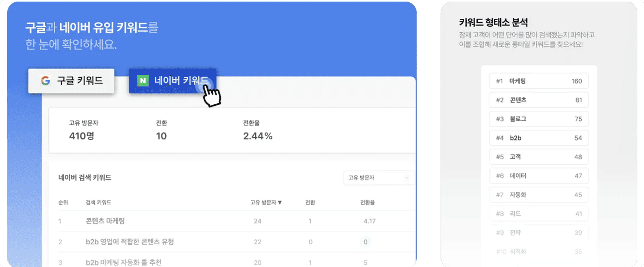The image size is (644, 267).
Task: Expand the 고유 방문자 sort dropdown
Action: click(379, 178)
